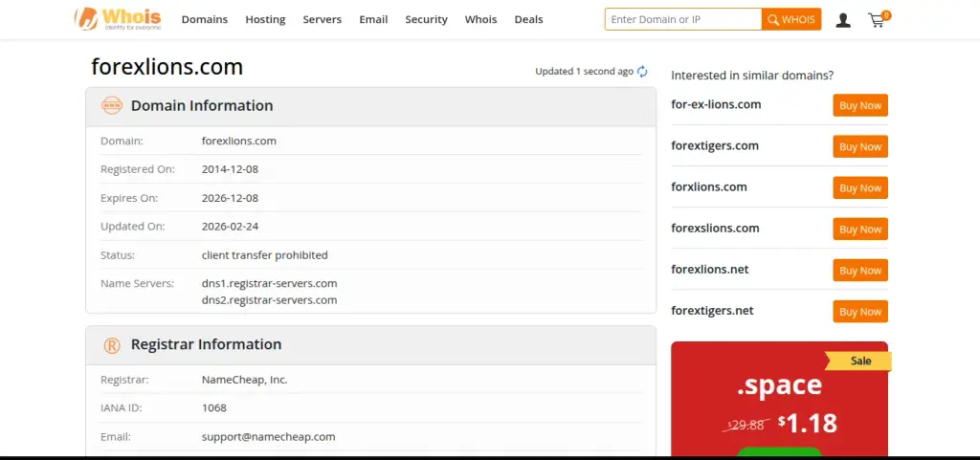
Task: Buy Now for forextigers.net
Action: click(x=860, y=312)
